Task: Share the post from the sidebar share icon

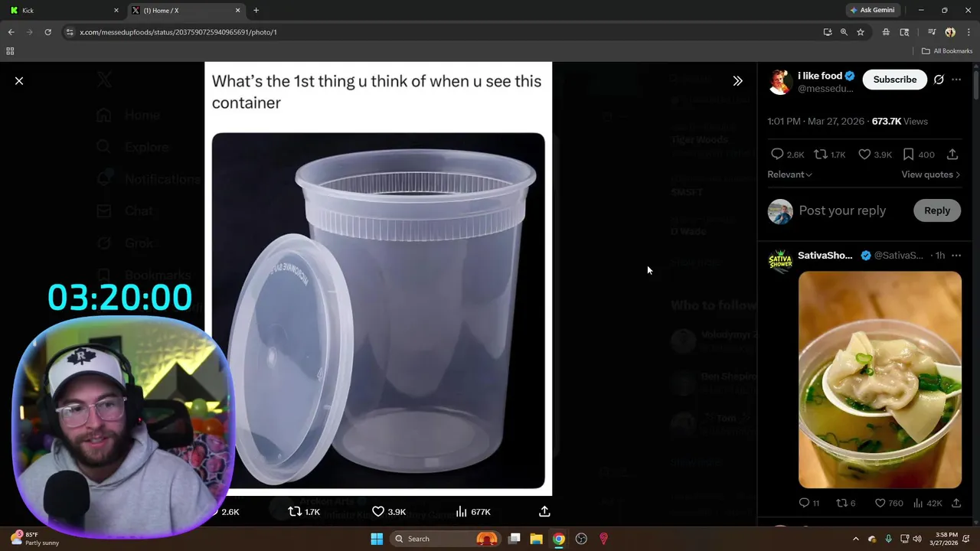Action: [952, 155]
